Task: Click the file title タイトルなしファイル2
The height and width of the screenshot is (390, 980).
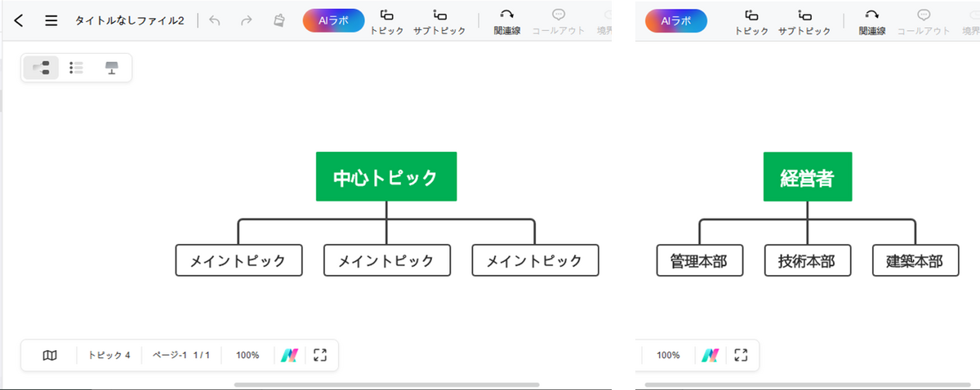Action: click(x=129, y=20)
